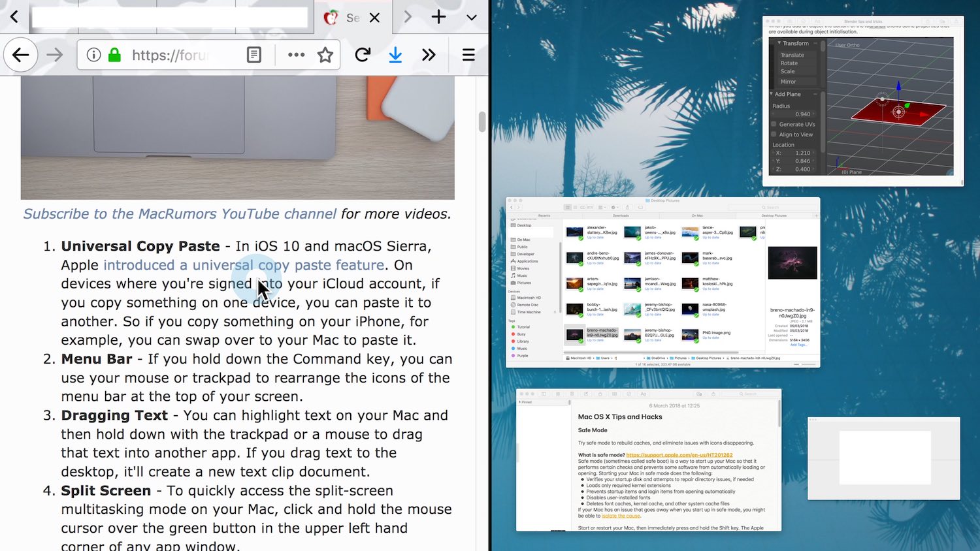Click the Finder search field
The image size is (980, 551).
[x=772, y=207]
